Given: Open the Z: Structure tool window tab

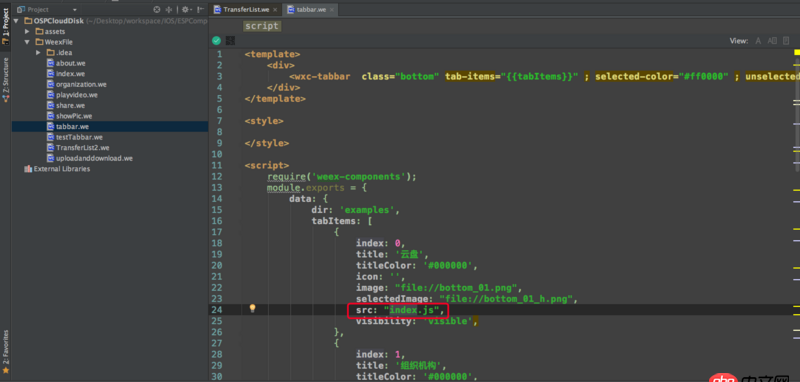Looking at the screenshot, I should coord(6,79).
